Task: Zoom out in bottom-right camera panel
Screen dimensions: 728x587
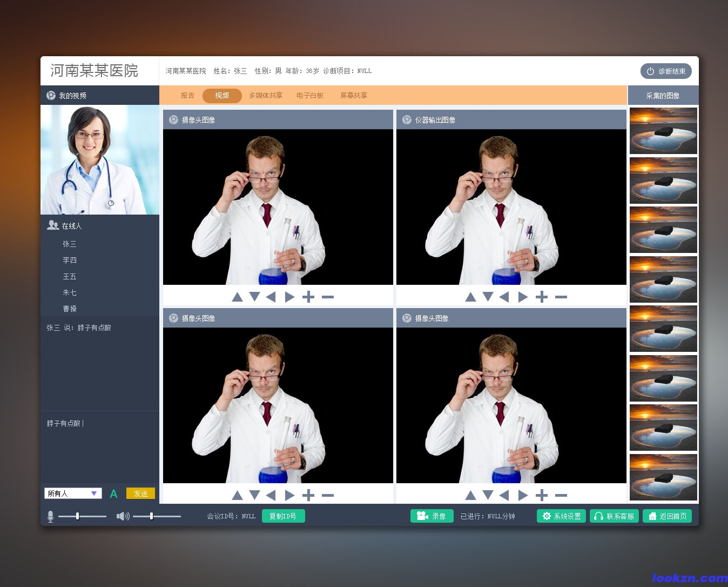Action: (561, 495)
